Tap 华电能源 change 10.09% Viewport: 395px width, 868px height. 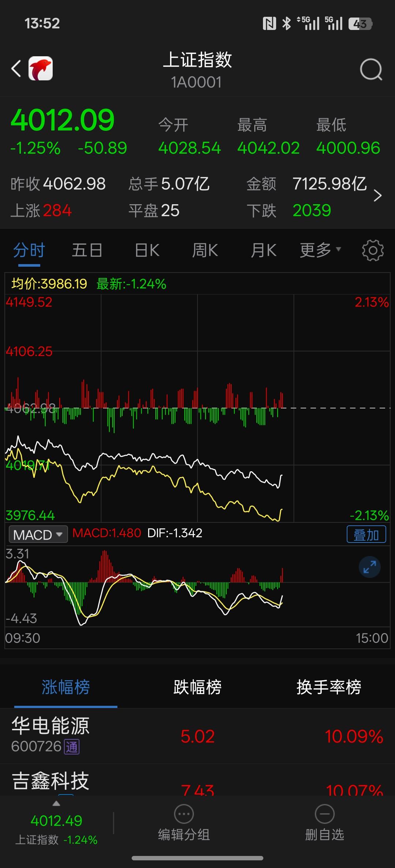click(354, 736)
